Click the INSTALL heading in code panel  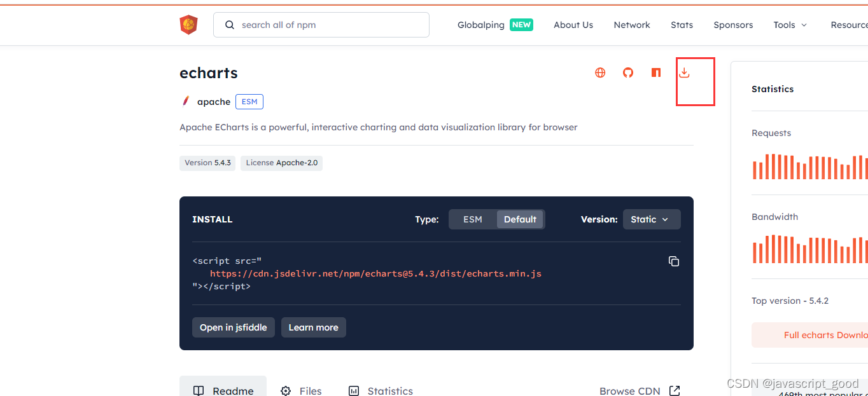(213, 219)
